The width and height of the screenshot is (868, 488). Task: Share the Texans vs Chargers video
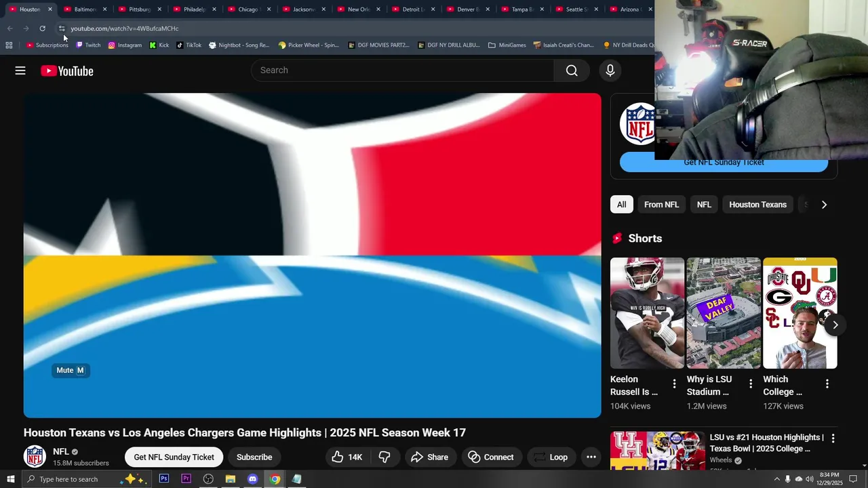[429, 457]
